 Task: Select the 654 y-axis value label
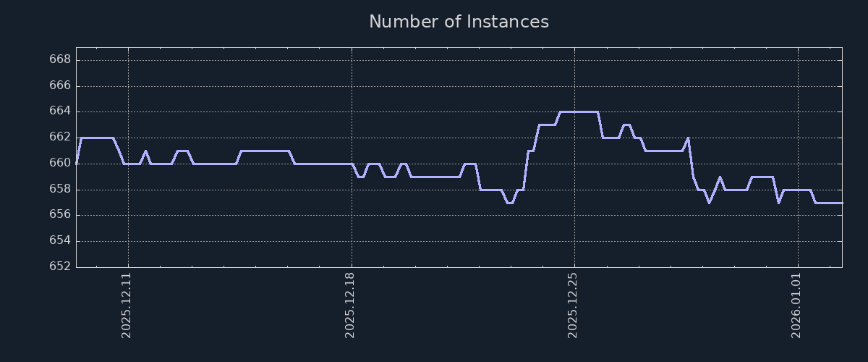click(61, 241)
